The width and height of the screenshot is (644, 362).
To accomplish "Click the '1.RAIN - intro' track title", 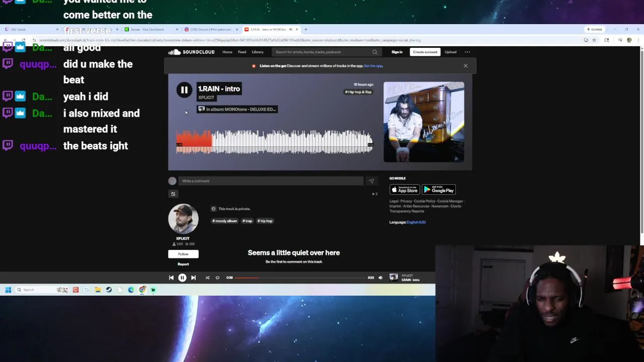I will [219, 88].
